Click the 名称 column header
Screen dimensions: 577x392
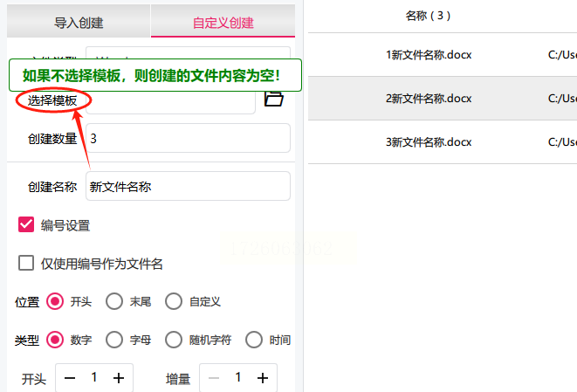[x=428, y=16]
